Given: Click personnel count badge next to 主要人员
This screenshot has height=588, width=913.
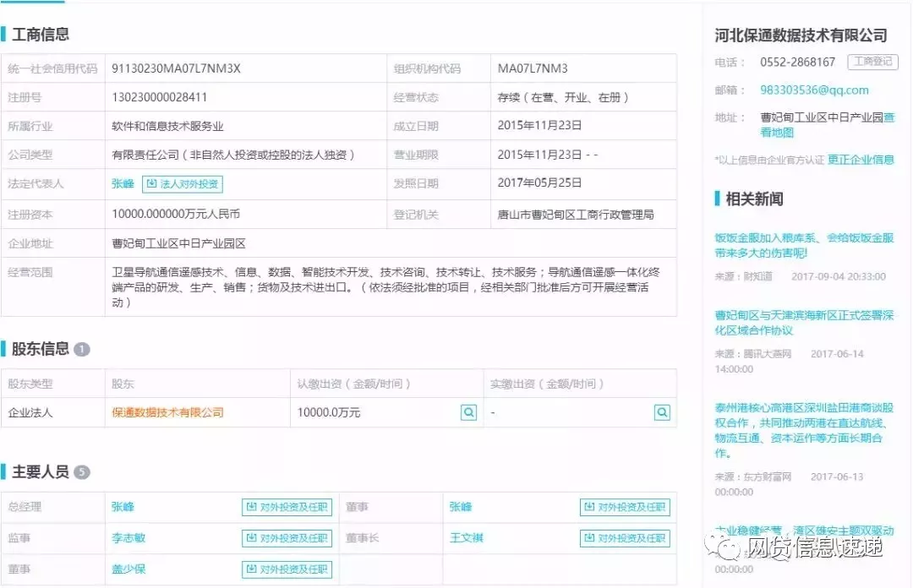Looking at the screenshot, I should click(x=82, y=472).
